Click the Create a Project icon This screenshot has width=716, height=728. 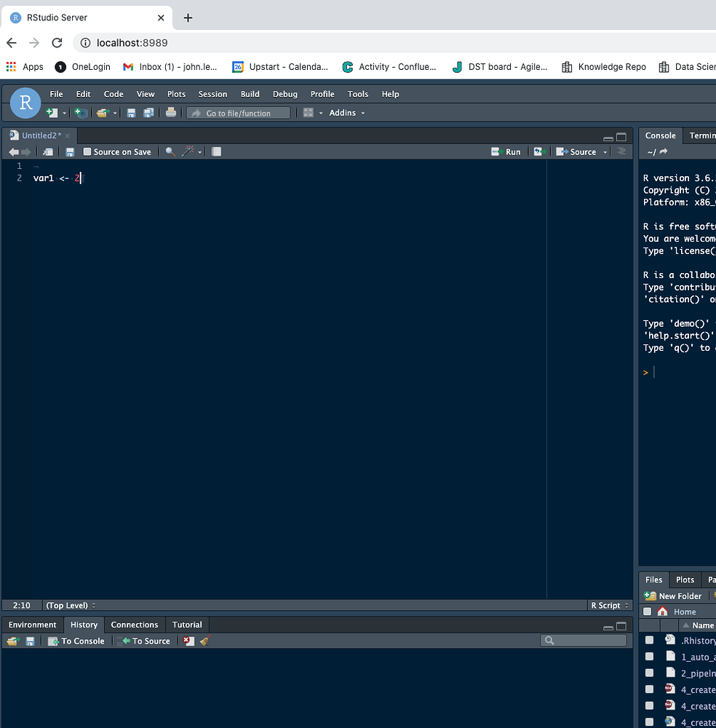click(81, 113)
